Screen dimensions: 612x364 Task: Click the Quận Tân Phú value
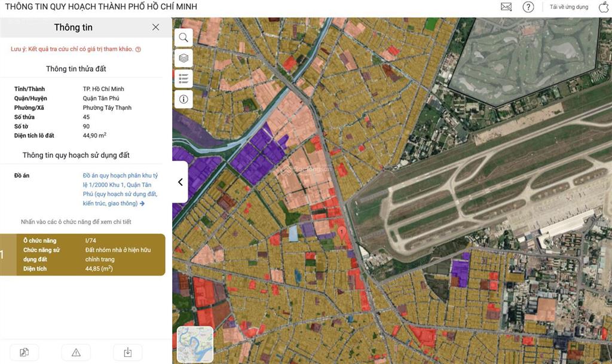point(101,98)
